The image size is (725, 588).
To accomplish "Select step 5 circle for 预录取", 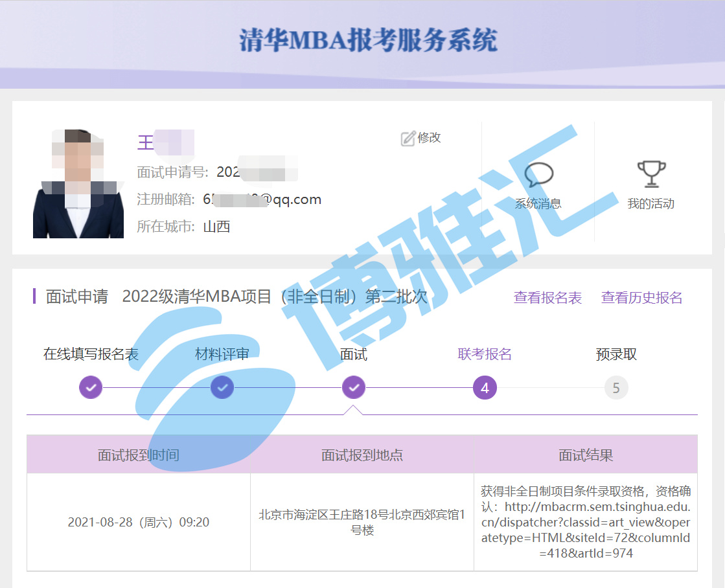I will click(616, 387).
